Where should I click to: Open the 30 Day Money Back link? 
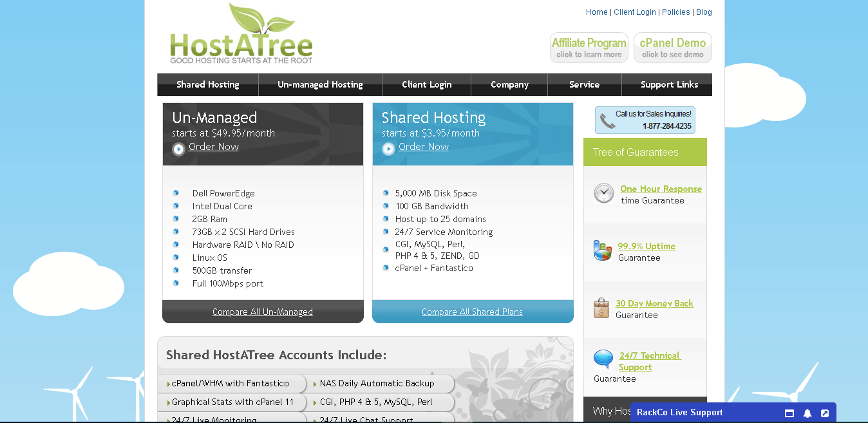[x=655, y=303]
